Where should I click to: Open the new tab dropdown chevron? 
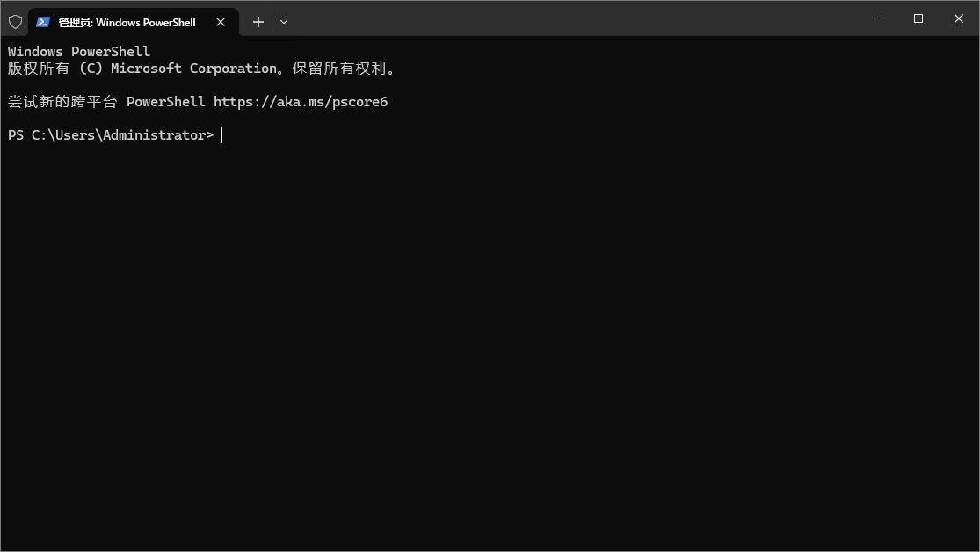[x=283, y=22]
